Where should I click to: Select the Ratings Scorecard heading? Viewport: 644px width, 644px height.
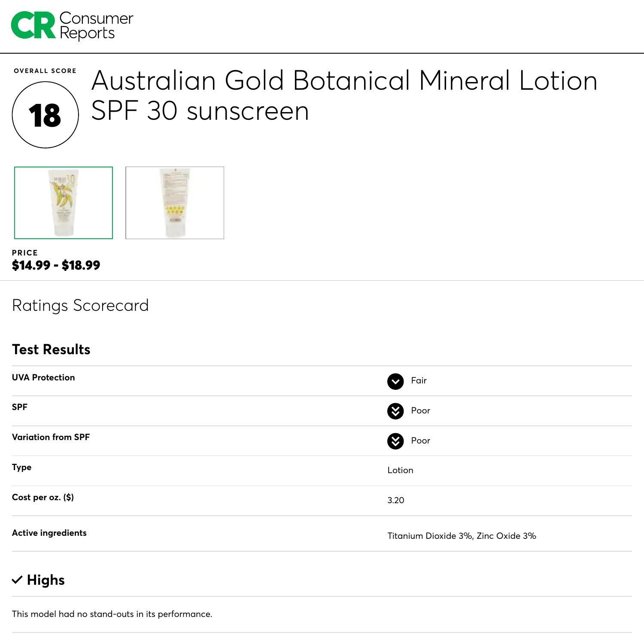coord(80,305)
